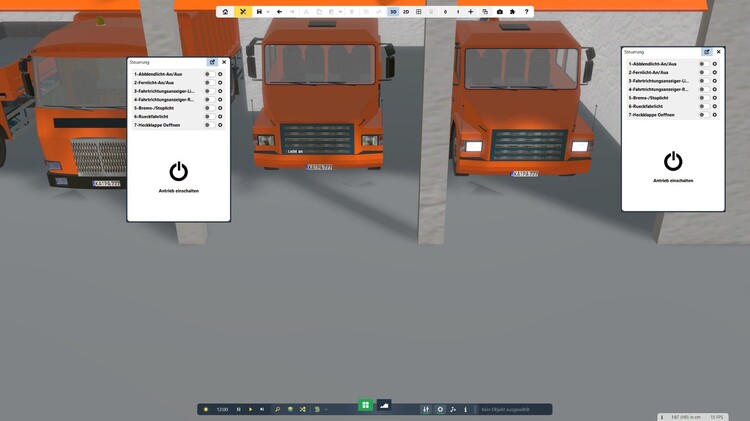Click the 15 FPS status readout

tap(717, 417)
